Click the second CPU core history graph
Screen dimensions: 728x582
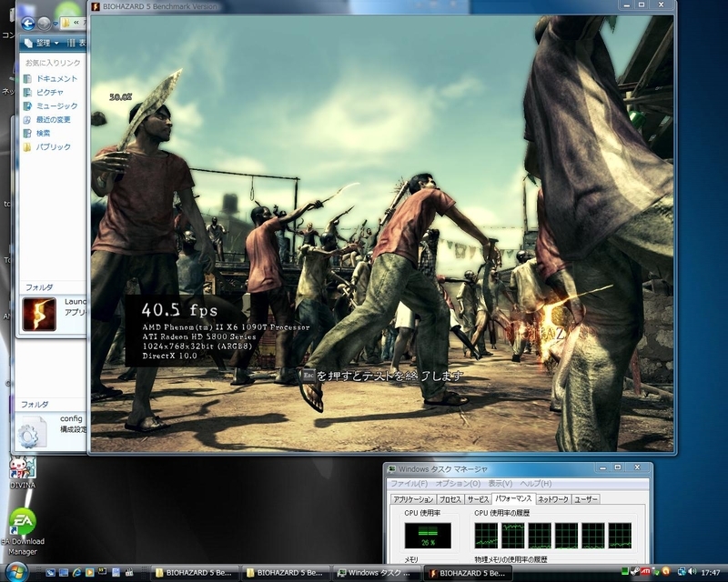(512, 536)
